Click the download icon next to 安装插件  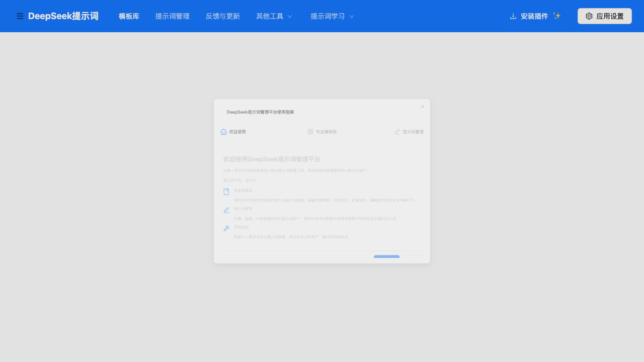[x=513, y=16]
